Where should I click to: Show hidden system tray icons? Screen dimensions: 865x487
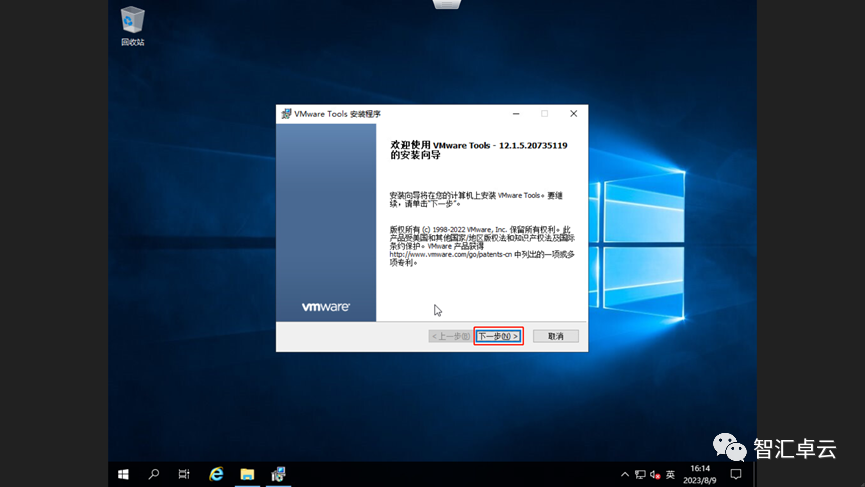pyautogui.click(x=624, y=474)
